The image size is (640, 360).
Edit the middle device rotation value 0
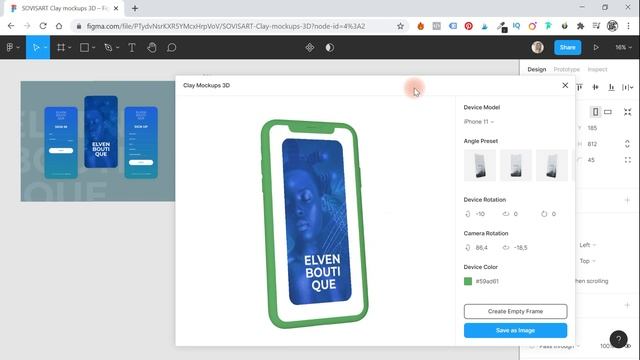click(516, 214)
